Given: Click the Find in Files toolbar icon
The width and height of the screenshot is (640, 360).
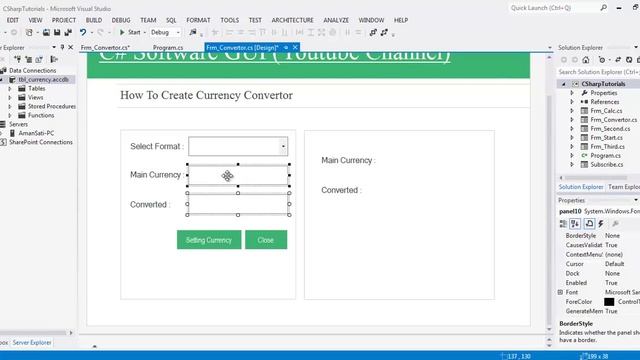Looking at the screenshot, I should click(193, 32).
